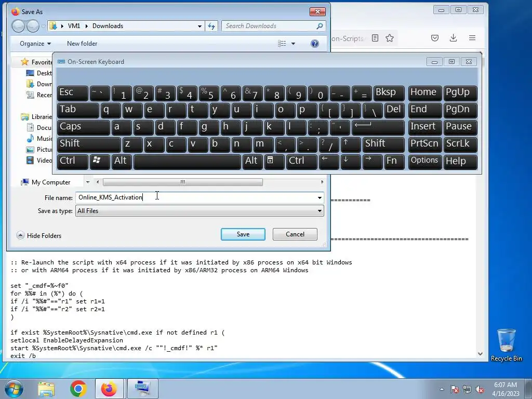Click the Cancel button
Image resolution: width=532 pixels, height=399 pixels.
click(295, 234)
